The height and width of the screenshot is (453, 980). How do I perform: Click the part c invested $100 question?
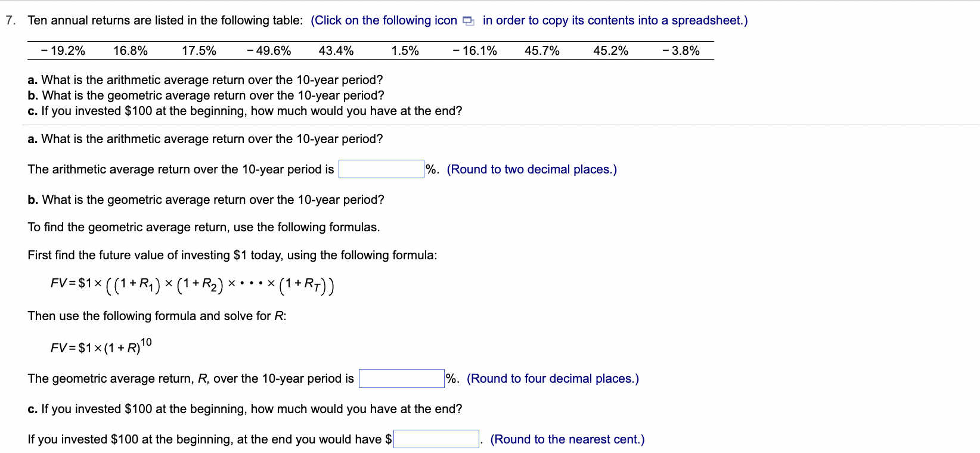(244, 409)
